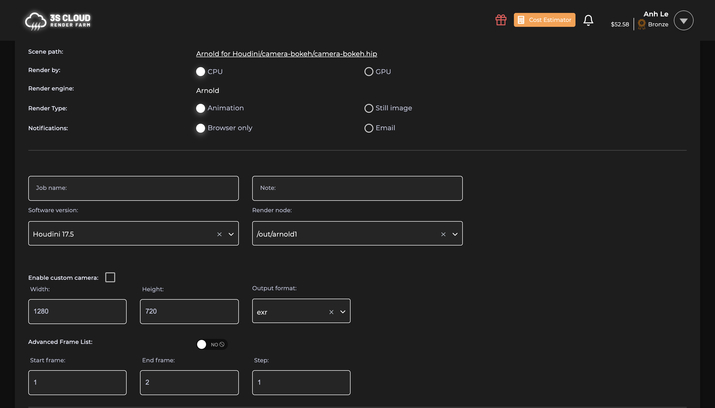Select CPU render option
The height and width of the screenshot is (408, 715).
[x=200, y=72]
